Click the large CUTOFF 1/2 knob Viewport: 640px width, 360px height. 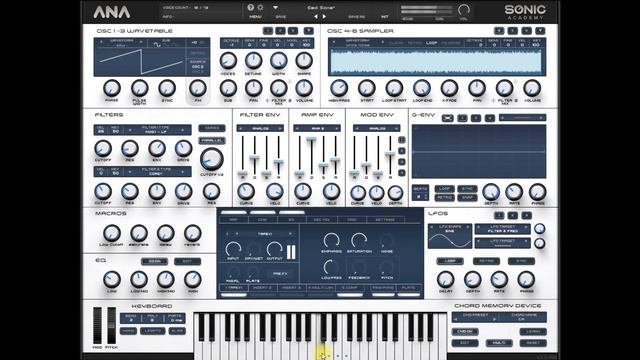coord(211,159)
